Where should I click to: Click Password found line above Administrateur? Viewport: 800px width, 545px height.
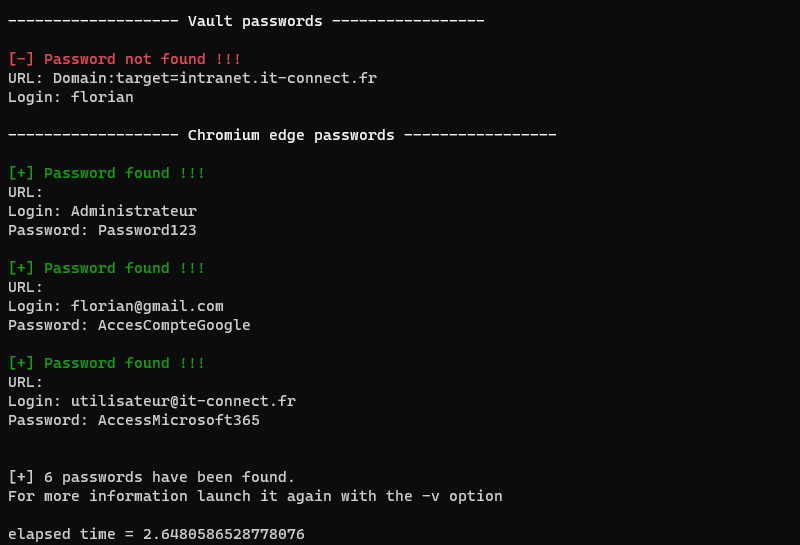coord(107,173)
